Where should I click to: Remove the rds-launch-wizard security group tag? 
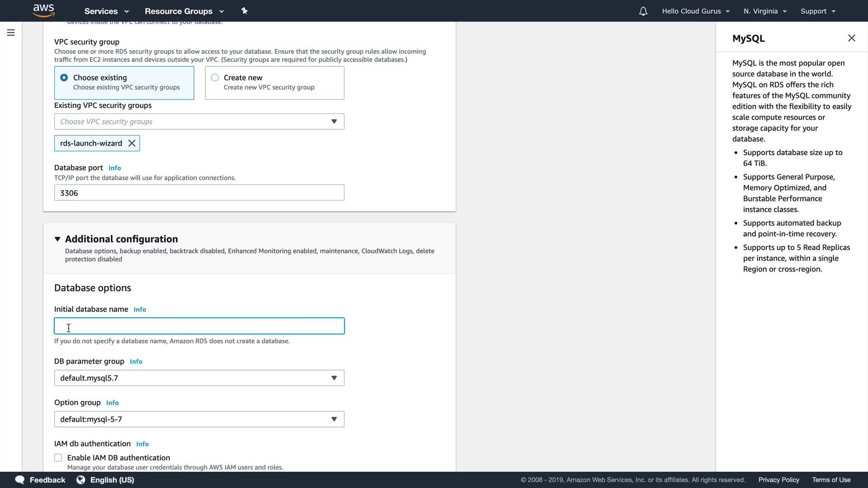coord(132,143)
